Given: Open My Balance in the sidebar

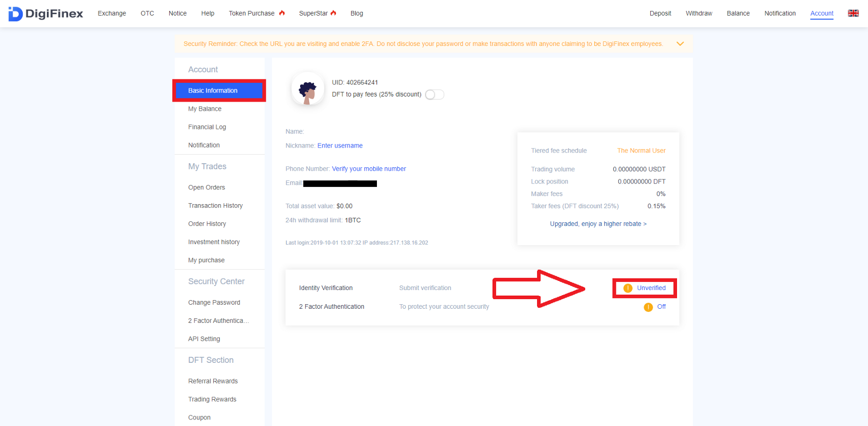Looking at the screenshot, I should [x=205, y=109].
